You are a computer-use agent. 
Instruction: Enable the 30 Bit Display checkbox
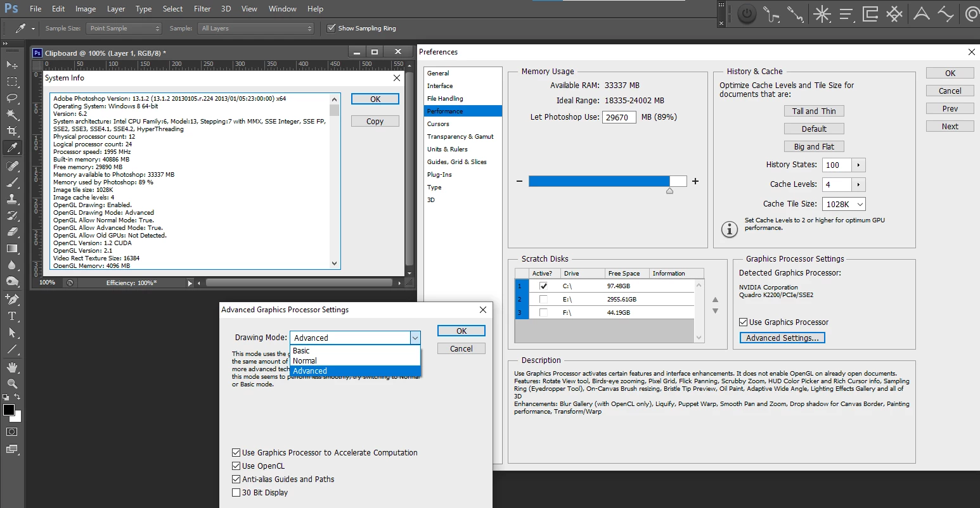tap(236, 492)
